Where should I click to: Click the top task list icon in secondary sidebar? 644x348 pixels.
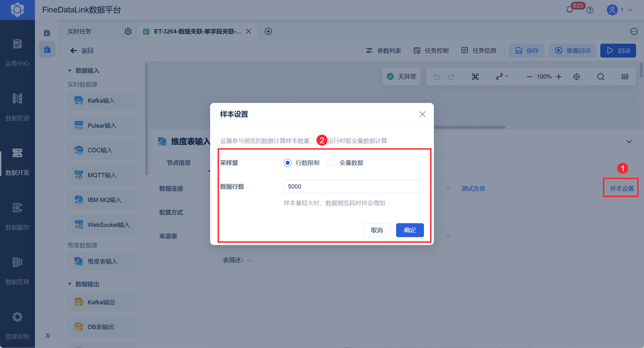click(x=47, y=33)
